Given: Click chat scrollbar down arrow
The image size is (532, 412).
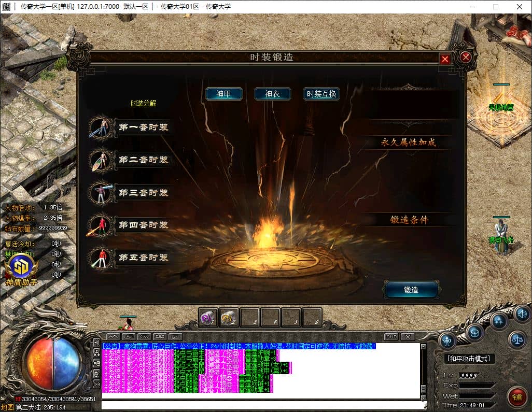Looking at the screenshot, I should click(x=423, y=398).
